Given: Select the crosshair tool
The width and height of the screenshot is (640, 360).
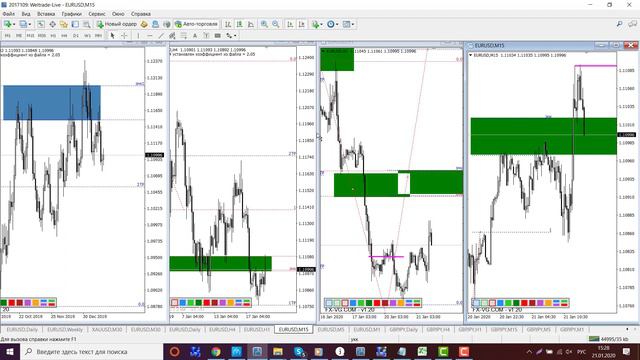Looking at the screenshot, I should point(124,36).
